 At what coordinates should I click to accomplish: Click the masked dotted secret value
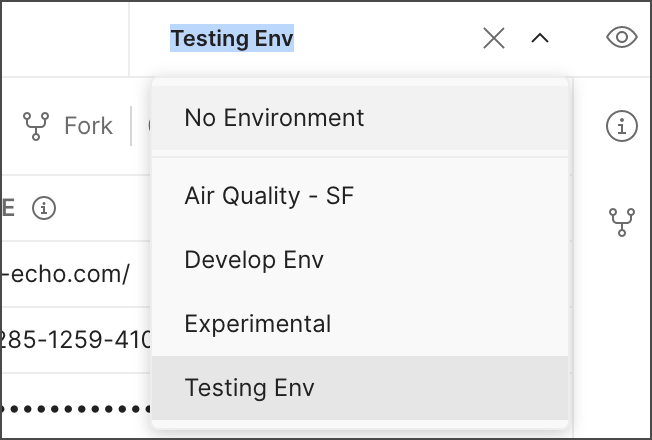pyautogui.click(x=77, y=409)
